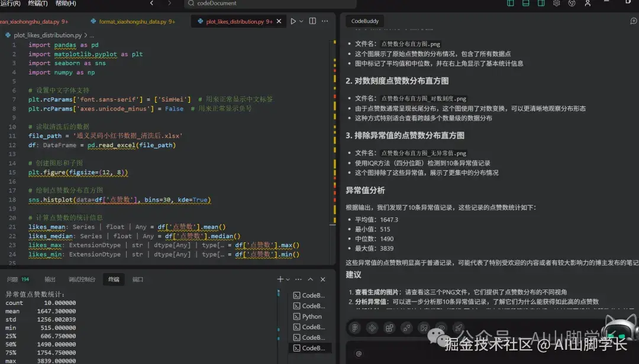Toggle the secondary sidebar visibility
Viewport: 639px width, 364px height.
click(x=540, y=4)
